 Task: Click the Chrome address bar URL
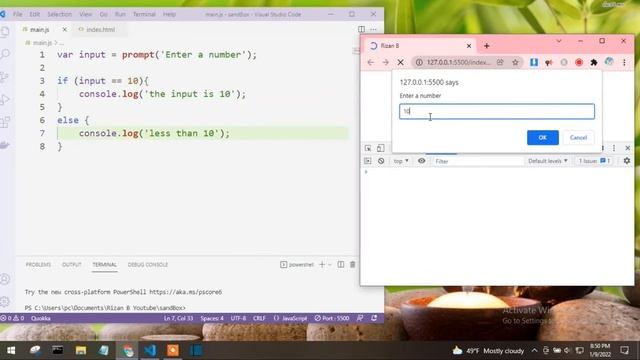458,62
